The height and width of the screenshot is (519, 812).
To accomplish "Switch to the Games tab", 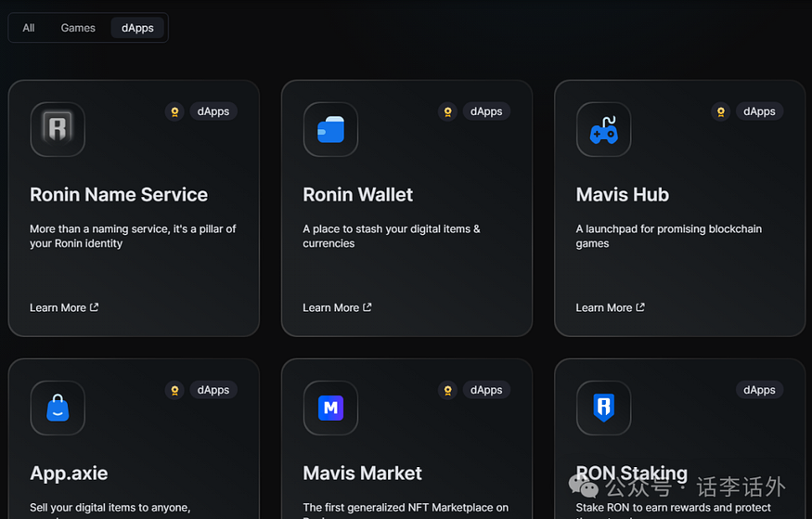I will click(x=78, y=28).
